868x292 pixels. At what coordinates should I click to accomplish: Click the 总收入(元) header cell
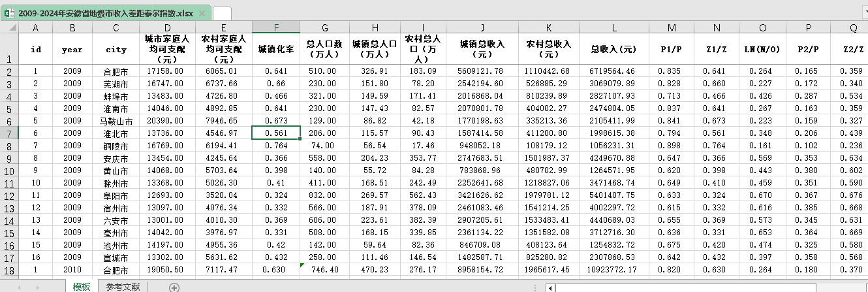pyautogui.click(x=613, y=49)
